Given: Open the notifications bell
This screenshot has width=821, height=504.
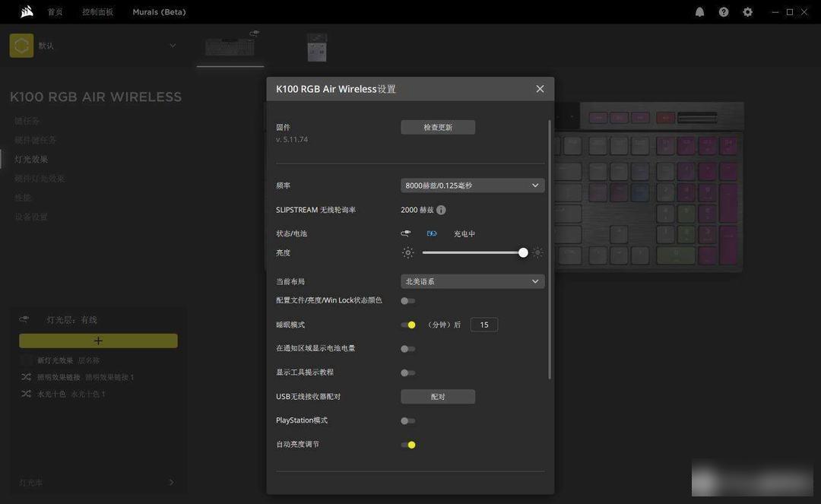Looking at the screenshot, I should [x=699, y=12].
